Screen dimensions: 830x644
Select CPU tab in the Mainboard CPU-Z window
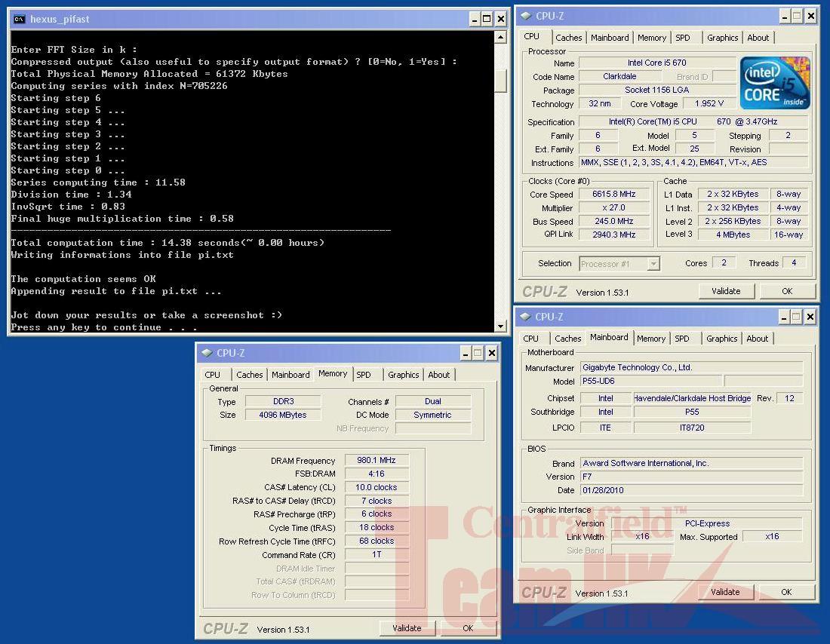(x=531, y=338)
